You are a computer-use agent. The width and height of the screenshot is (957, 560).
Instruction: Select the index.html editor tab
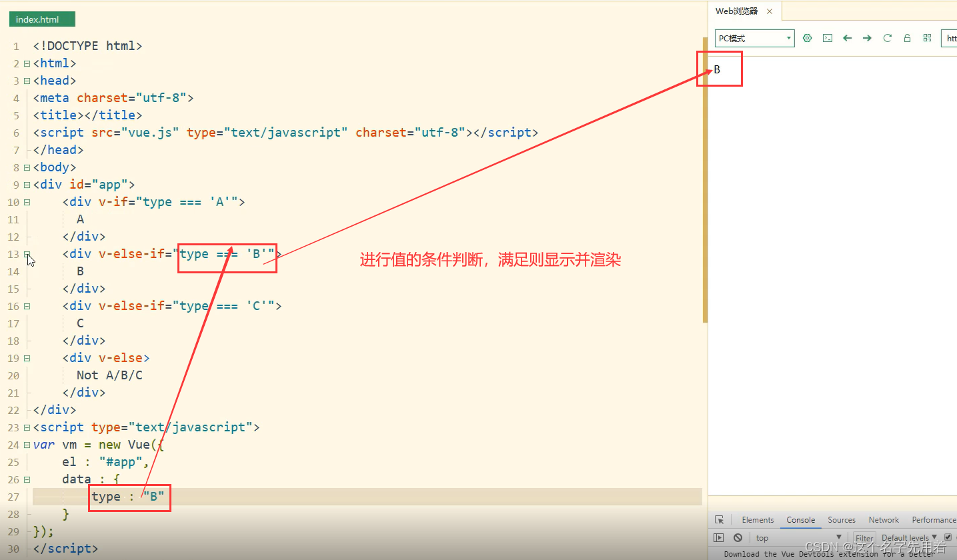point(42,19)
